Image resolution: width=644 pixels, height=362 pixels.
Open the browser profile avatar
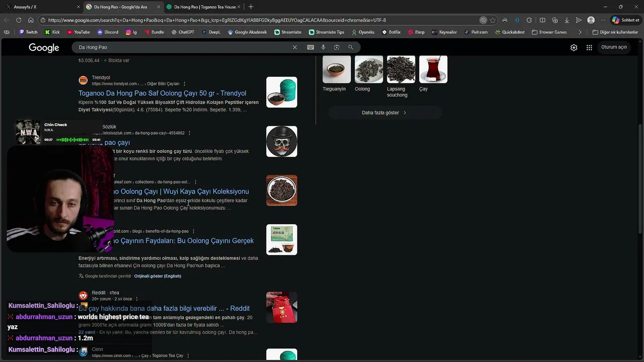[591, 20]
